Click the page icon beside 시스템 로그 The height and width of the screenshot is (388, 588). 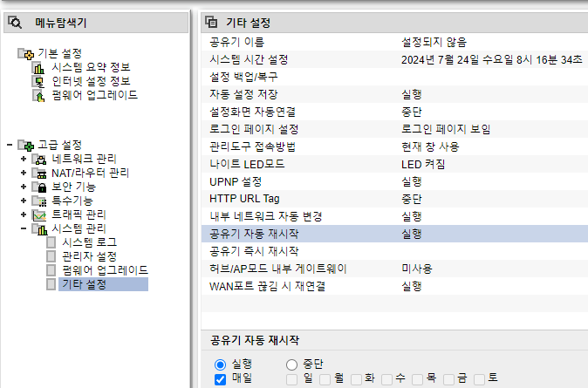pyautogui.click(x=51, y=242)
